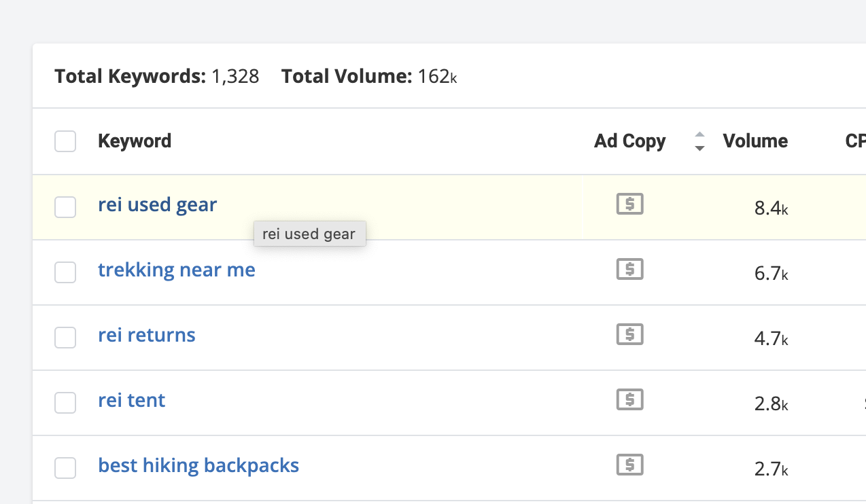View the best hiking backpacks keyword
866x504 pixels.
198,465
